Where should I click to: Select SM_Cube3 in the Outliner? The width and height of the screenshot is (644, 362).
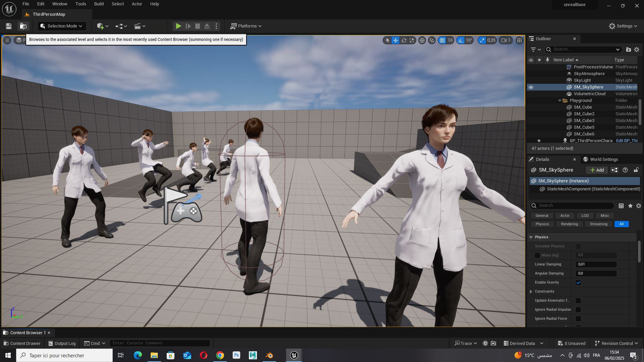584,121
